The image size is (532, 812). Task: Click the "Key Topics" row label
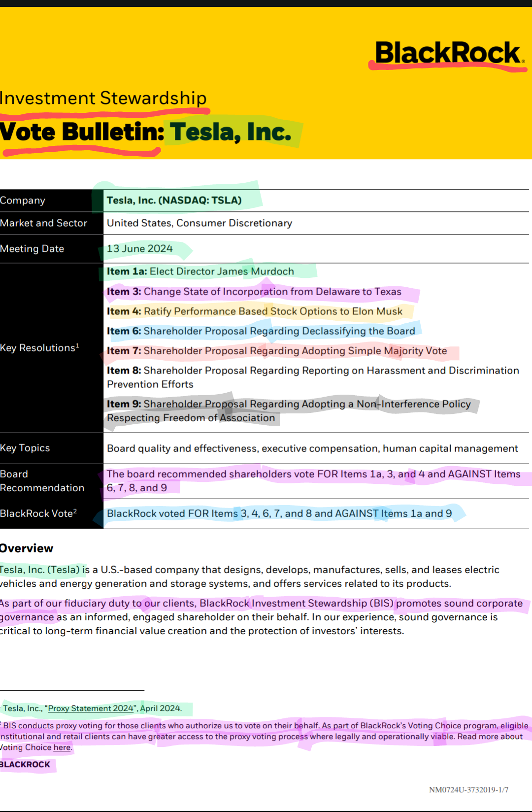(25, 448)
